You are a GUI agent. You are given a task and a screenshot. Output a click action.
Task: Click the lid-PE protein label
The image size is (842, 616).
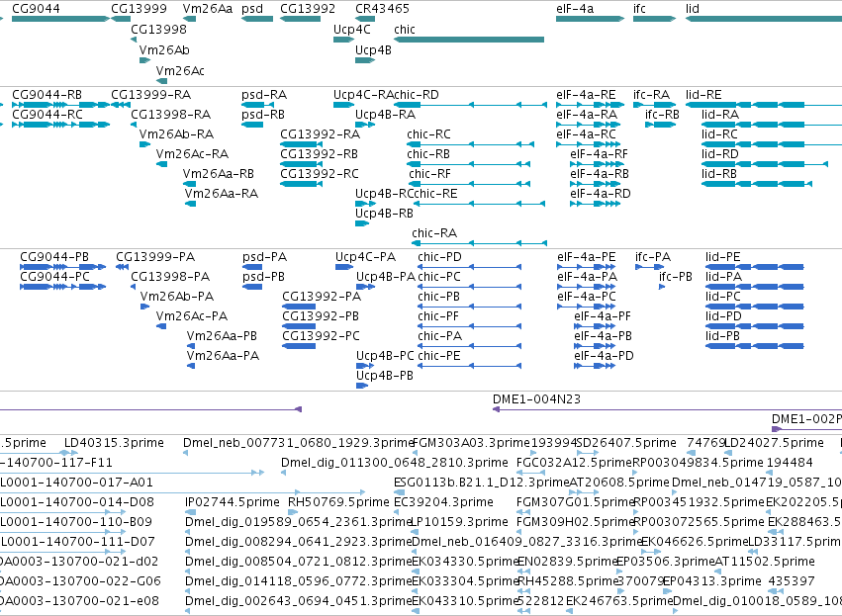click(x=723, y=257)
